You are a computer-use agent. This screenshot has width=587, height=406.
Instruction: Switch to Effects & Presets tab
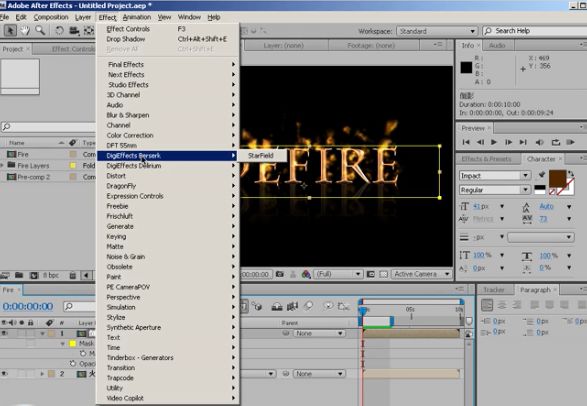[x=486, y=159]
